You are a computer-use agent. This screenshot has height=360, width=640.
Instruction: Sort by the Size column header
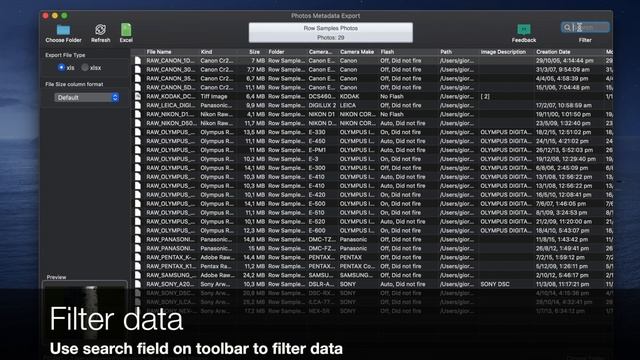point(254,52)
